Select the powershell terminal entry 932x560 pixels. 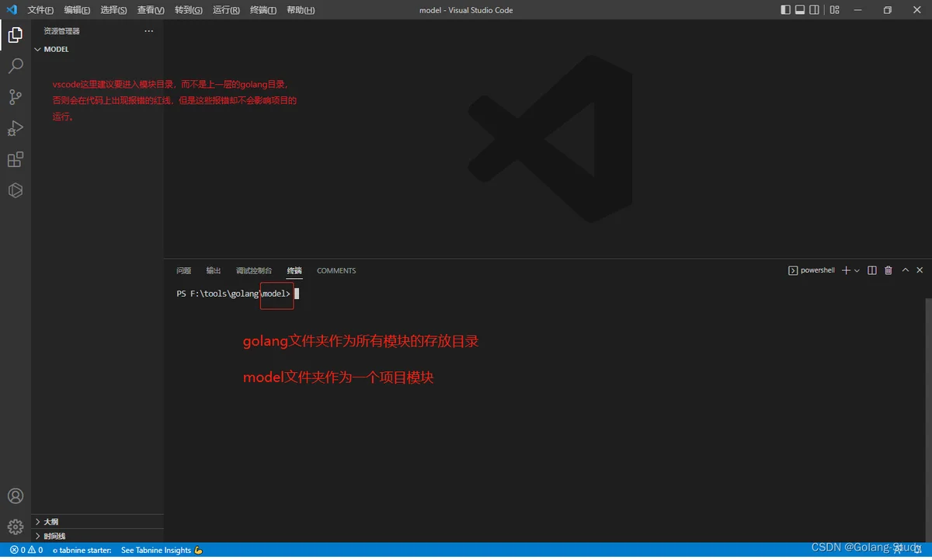[812, 270]
